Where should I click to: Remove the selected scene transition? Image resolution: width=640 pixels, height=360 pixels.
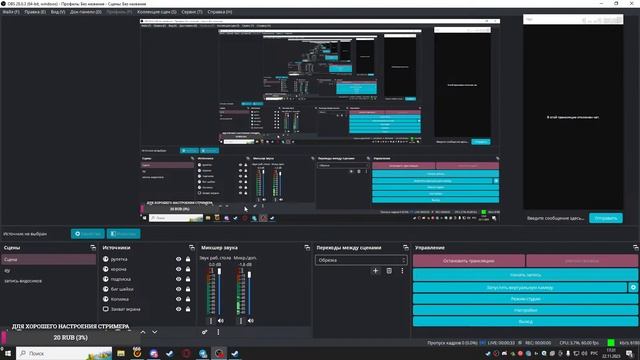click(x=389, y=271)
